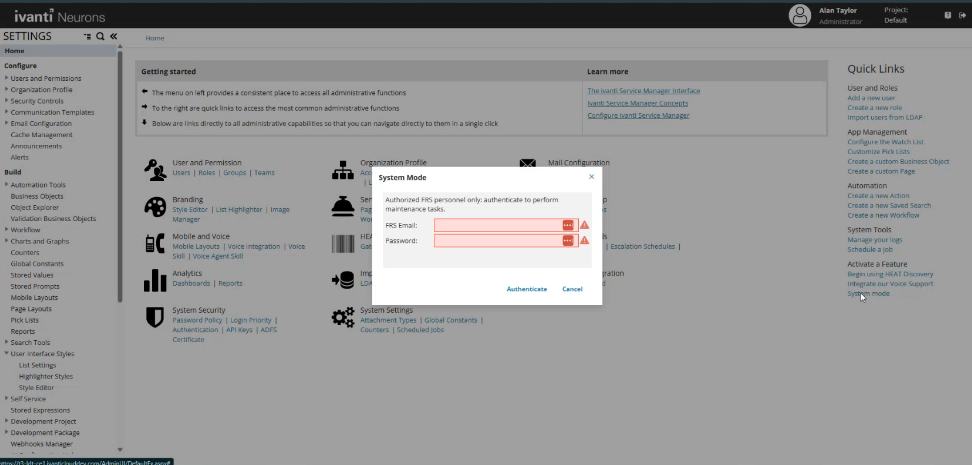Open Business Objects in the sidebar
This screenshot has height=465, width=972.
(37, 196)
